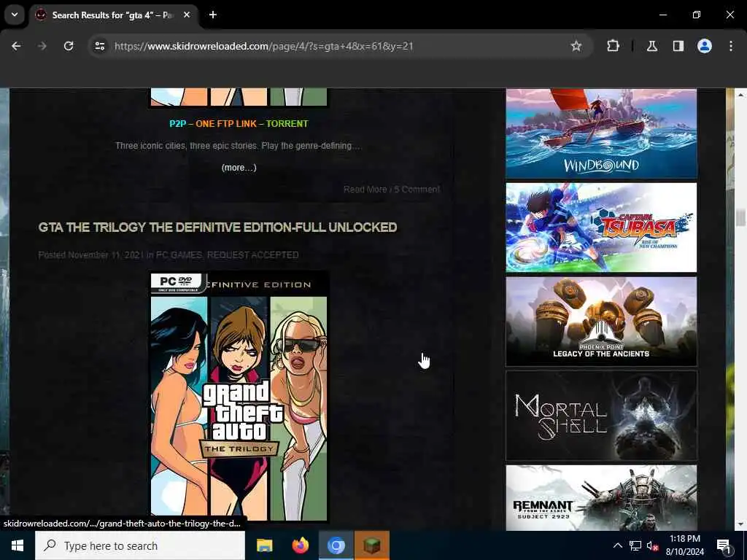Click the Read More link
Screen dimensions: 747x560
pyautogui.click(x=365, y=190)
